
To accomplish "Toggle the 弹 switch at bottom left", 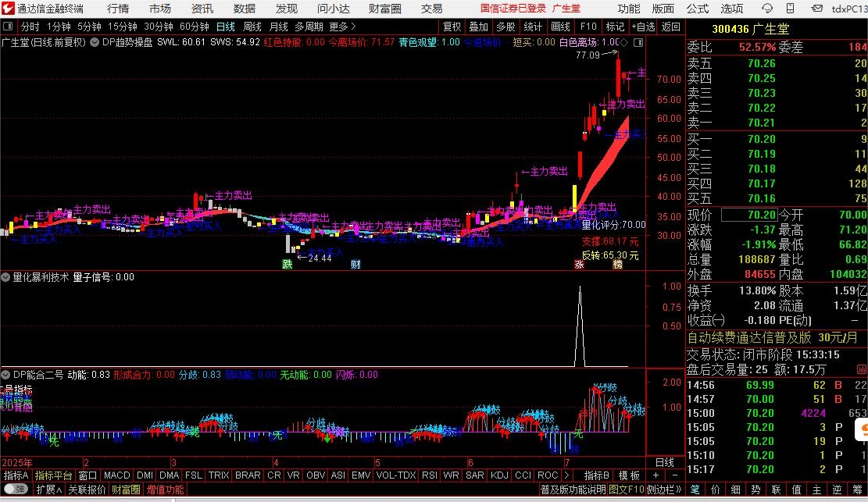I will coord(16,490).
